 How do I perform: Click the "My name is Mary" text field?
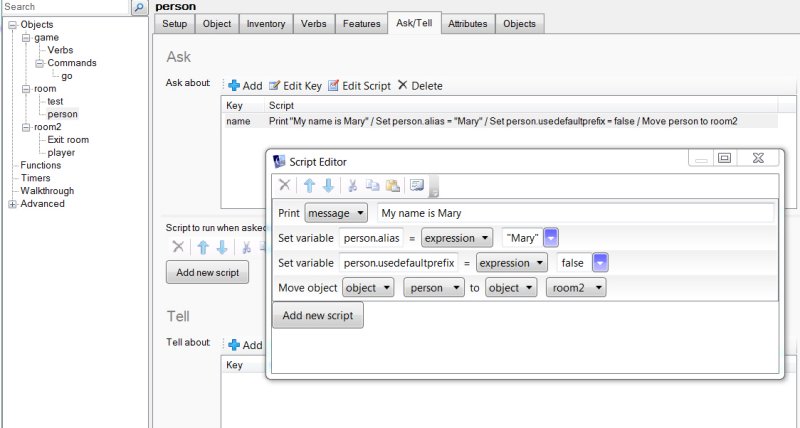pyautogui.click(x=574, y=213)
